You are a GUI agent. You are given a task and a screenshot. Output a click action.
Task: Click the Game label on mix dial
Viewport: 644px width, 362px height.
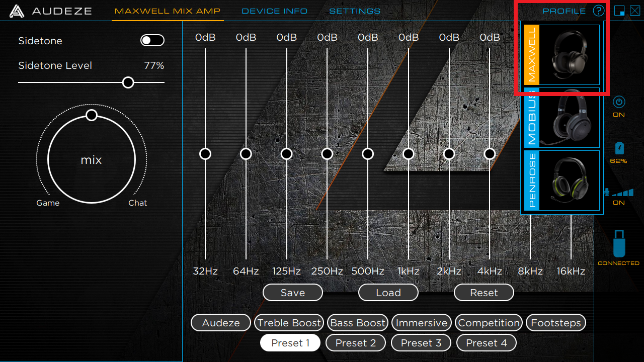48,203
